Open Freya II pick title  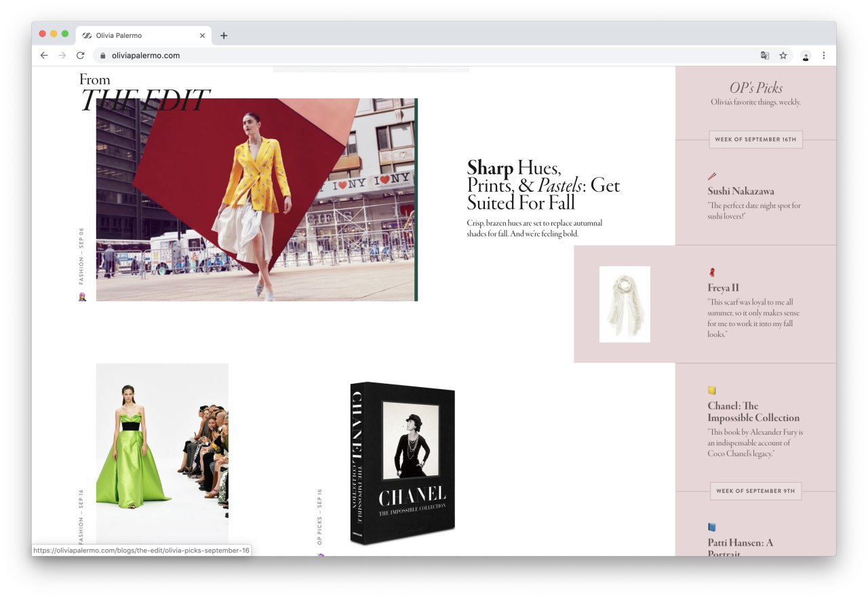pos(723,287)
